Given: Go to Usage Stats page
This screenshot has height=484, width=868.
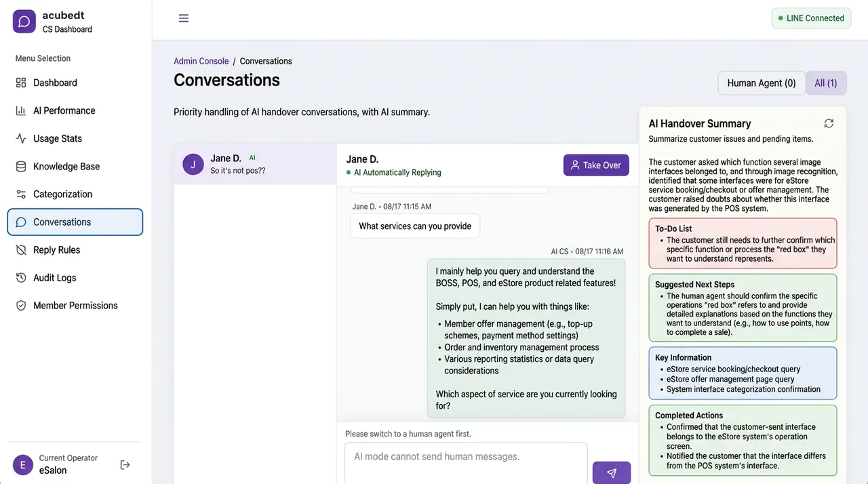Looking at the screenshot, I should coord(75,138).
